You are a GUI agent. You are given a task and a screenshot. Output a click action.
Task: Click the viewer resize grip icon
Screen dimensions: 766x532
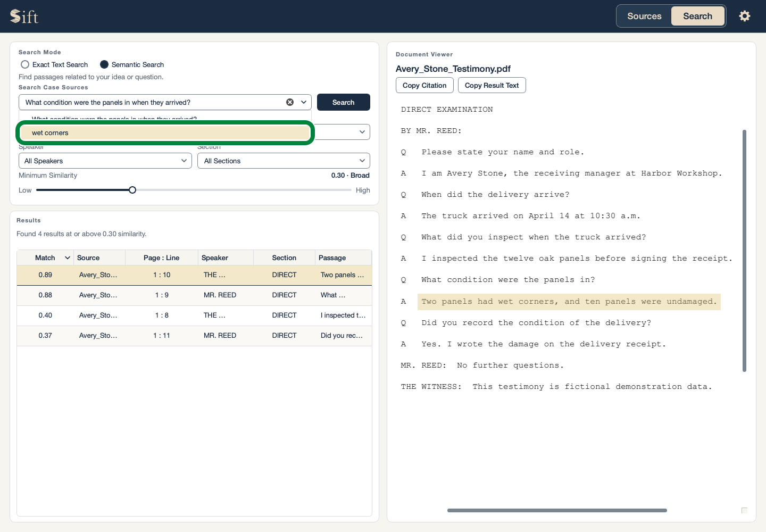pyautogui.click(x=744, y=510)
